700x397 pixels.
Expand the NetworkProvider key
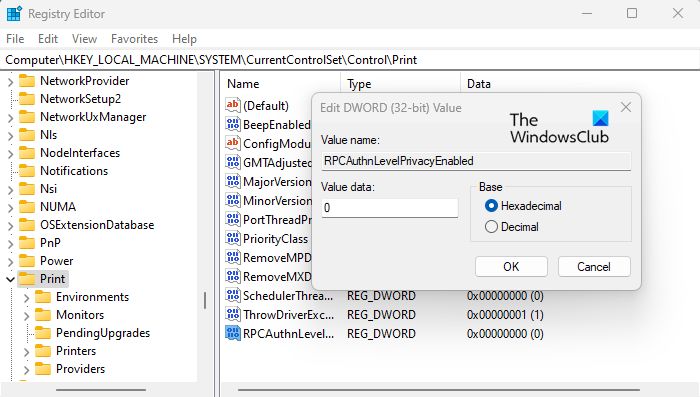click(10, 82)
